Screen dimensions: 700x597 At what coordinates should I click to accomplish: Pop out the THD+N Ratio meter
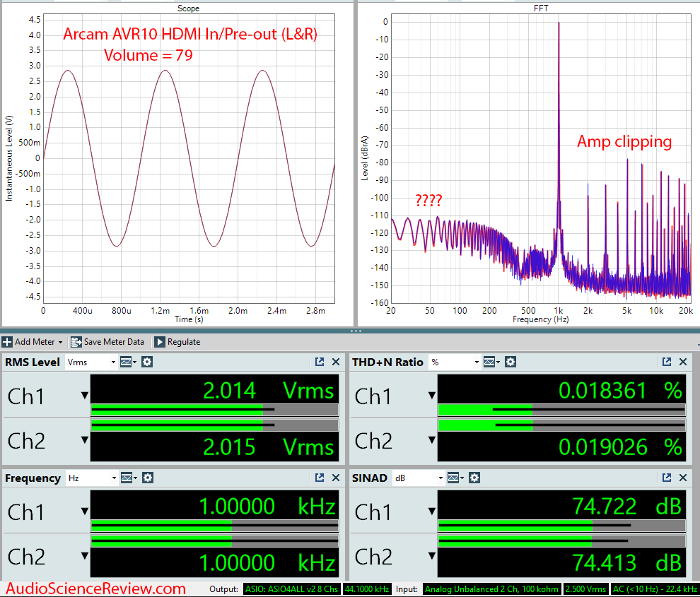667,362
